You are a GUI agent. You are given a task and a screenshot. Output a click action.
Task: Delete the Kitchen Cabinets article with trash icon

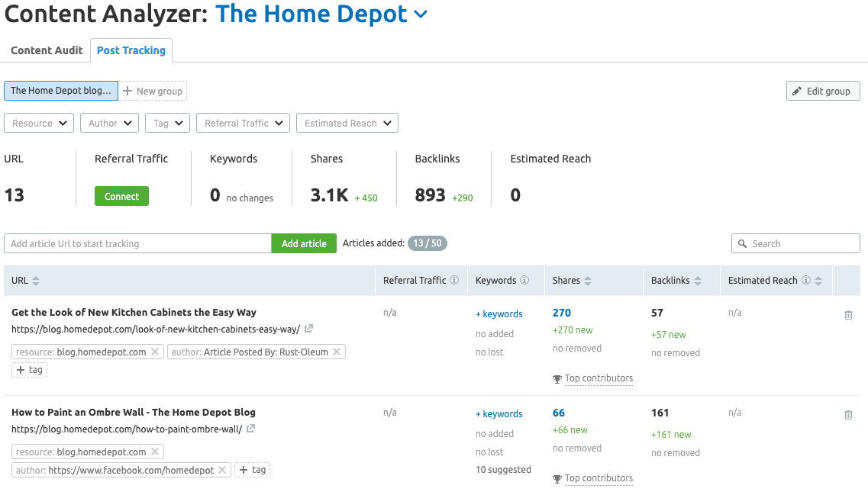[x=848, y=315]
